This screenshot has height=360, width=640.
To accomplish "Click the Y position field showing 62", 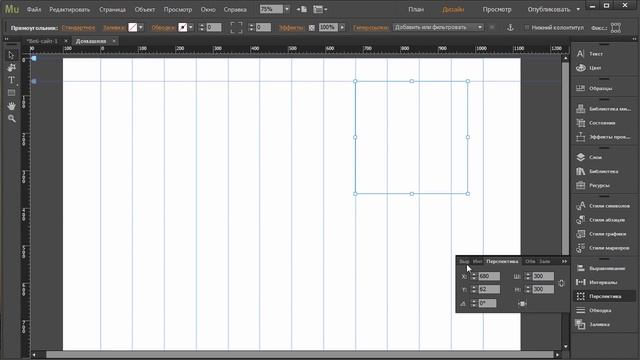I will [x=489, y=289].
